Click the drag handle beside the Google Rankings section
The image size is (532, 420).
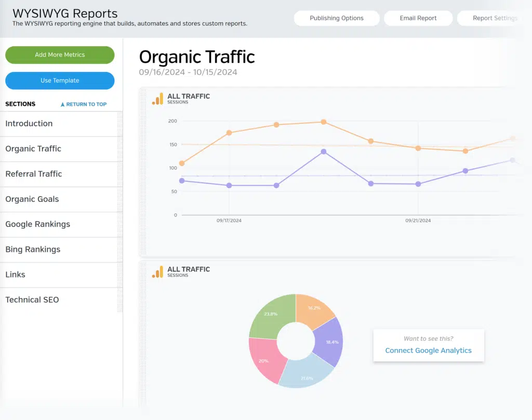tap(120, 225)
